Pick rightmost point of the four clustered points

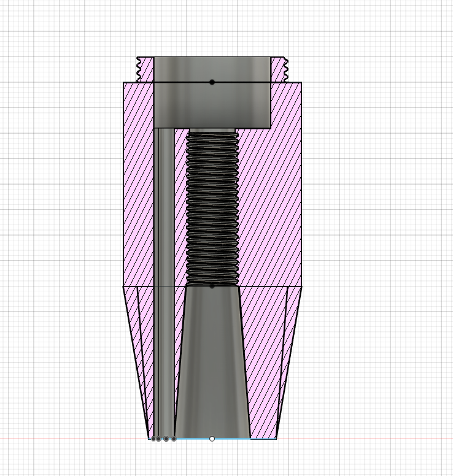point(174,439)
